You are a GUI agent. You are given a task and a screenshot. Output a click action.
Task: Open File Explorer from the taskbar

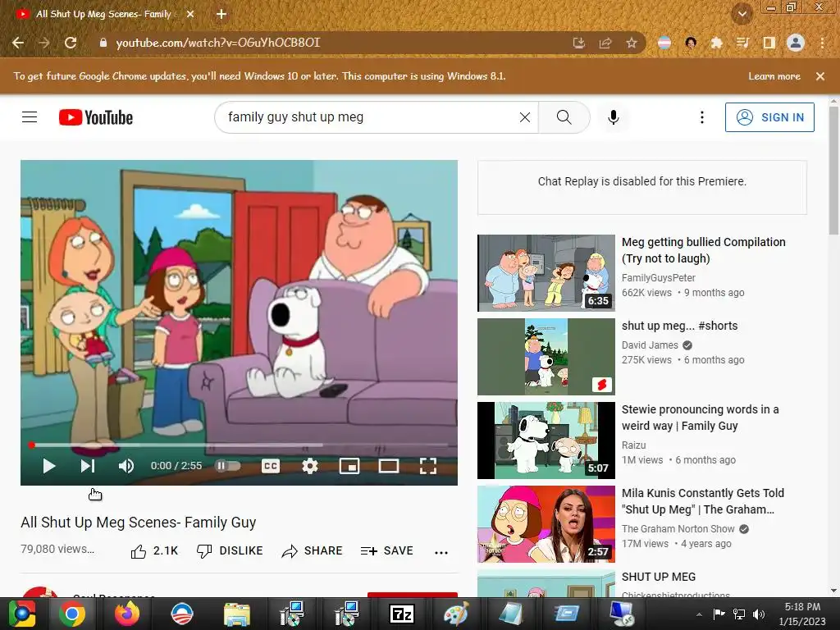(236, 614)
